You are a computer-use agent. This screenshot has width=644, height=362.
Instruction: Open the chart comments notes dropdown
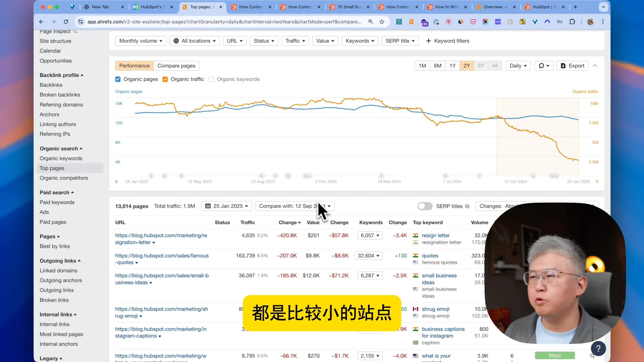pyautogui.click(x=544, y=66)
